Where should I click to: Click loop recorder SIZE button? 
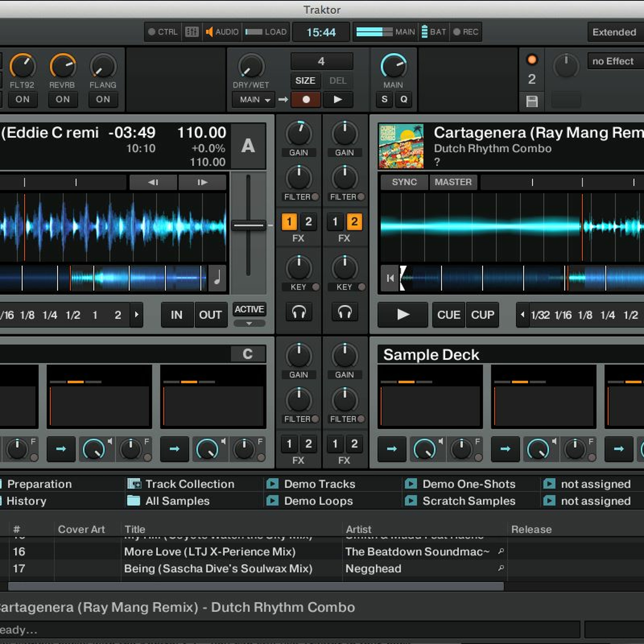pos(306,81)
